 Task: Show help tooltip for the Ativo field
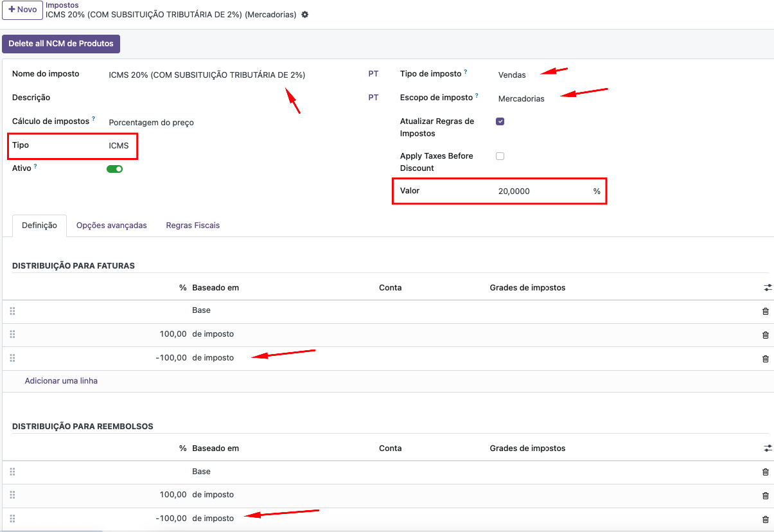tap(35, 166)
